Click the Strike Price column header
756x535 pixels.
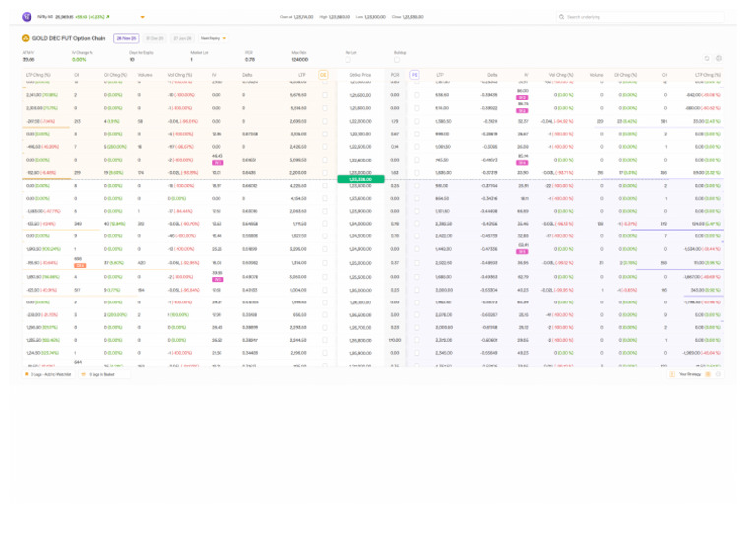(360, 75)
